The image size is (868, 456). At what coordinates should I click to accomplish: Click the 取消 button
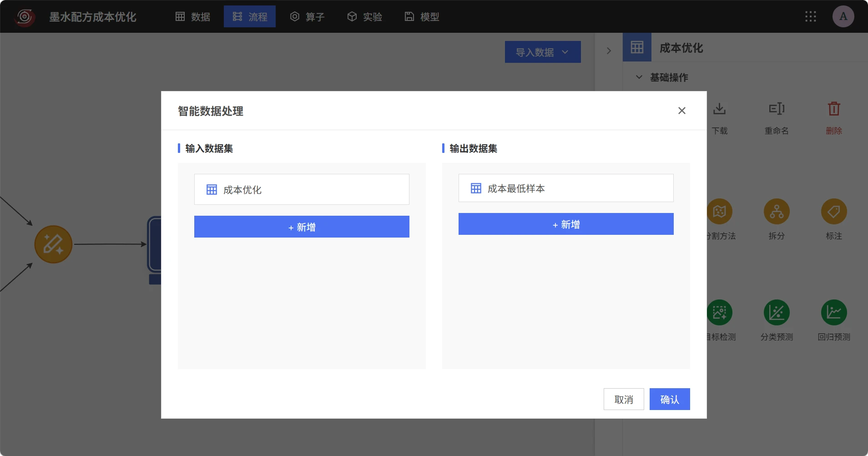click(x=624, y=399)
